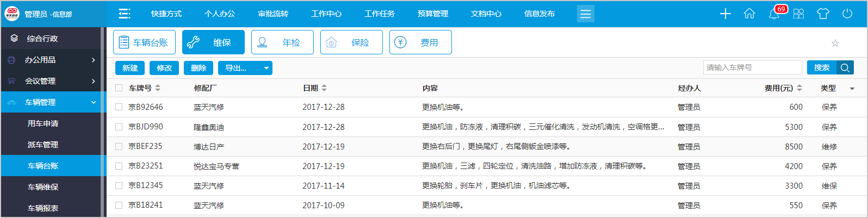The image size is (868, 218).
Task: Open the 文档中心 menu
Action: pos(486,14)
